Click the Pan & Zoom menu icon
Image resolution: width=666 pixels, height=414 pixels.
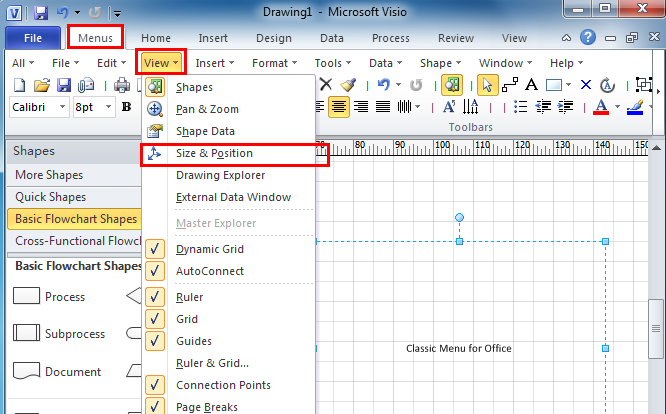point(155,109)
